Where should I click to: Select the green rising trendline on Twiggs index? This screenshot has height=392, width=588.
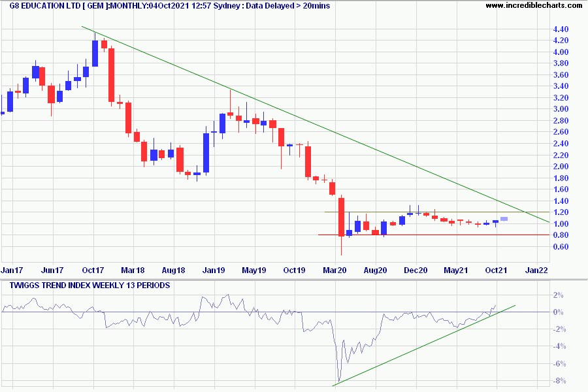(424, 346)
